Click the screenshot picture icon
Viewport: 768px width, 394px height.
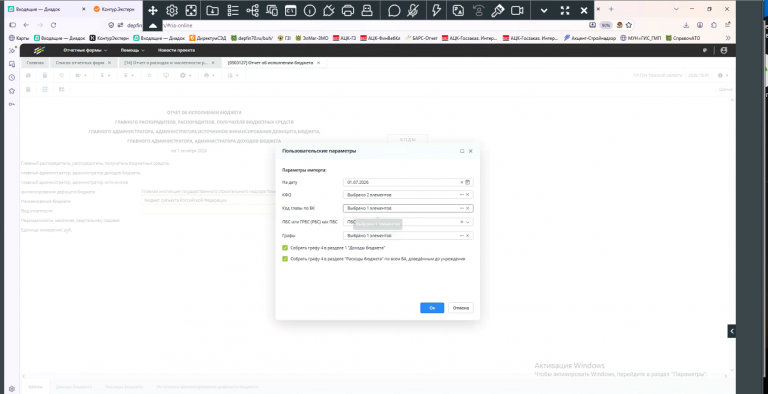pyautogui.click(x=458, y=10)
